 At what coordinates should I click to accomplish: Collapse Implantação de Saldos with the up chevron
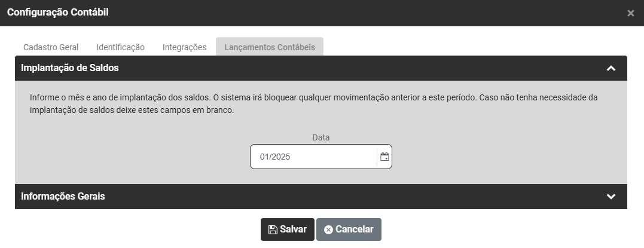(611, 68)
